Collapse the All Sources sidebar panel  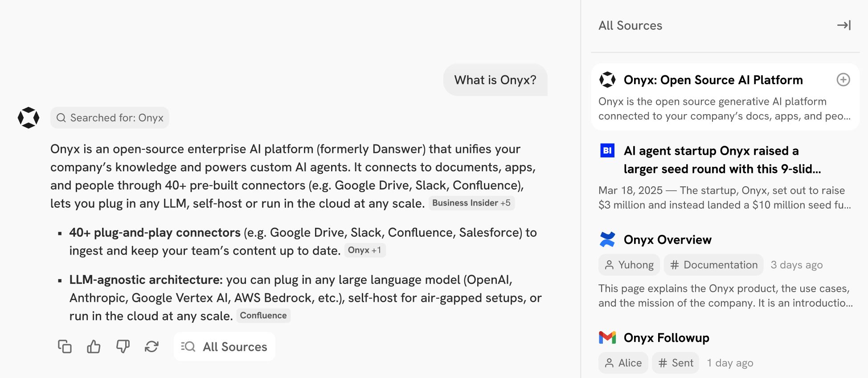(x=843, y=25)
